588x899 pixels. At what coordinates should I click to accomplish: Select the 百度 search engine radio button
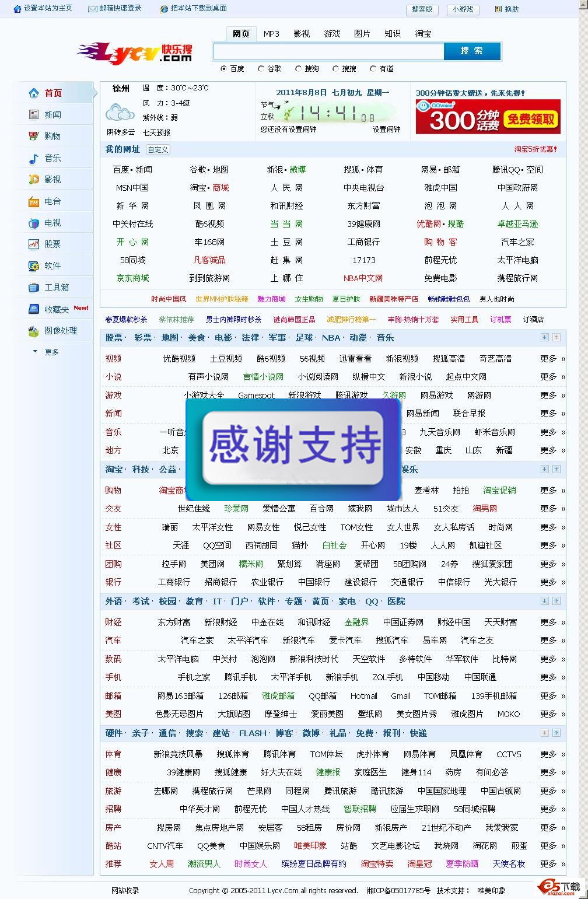point(223,69)
